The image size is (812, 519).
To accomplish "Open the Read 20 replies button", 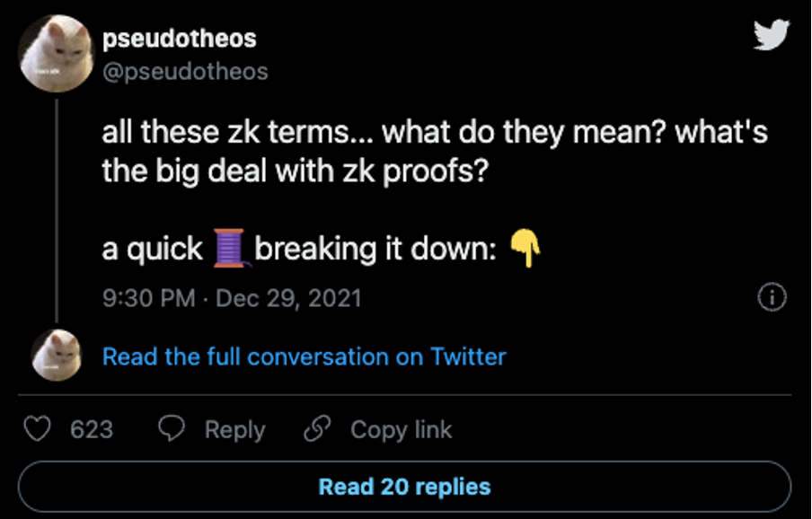I will [404, 487].
